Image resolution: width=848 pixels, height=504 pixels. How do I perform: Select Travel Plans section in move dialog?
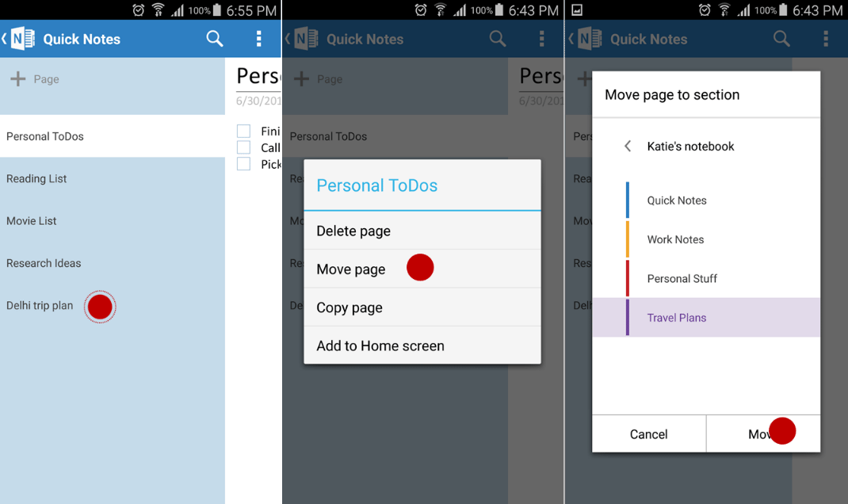pyautogui.click(x=706, y=318)
